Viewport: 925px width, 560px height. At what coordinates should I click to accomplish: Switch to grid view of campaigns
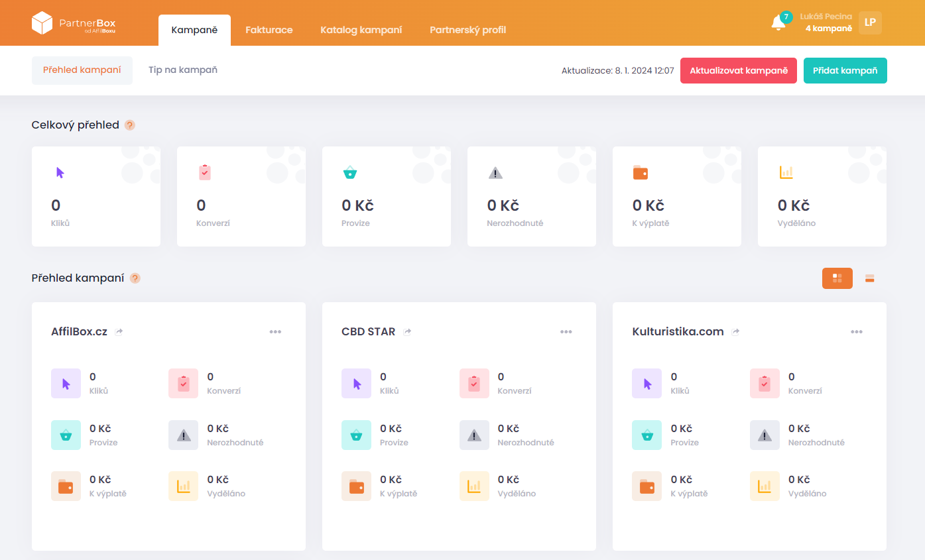(837, 278)
